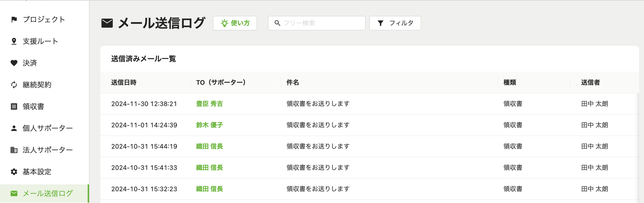Click the date 2024-10-31 15:41:33

[144, 168]
